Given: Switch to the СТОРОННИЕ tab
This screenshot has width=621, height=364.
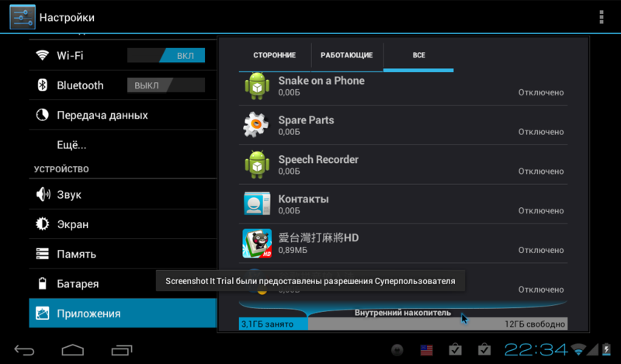Looking at the screenshot, I should (275, 55).
